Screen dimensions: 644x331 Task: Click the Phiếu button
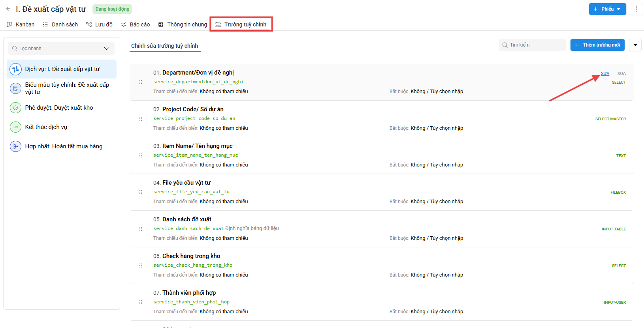pos(607,9)
